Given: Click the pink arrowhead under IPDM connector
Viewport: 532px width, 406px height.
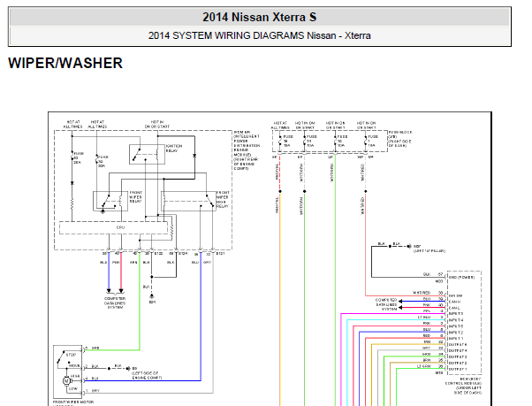Looking at the screenshot, I should (x=121, y=291).
